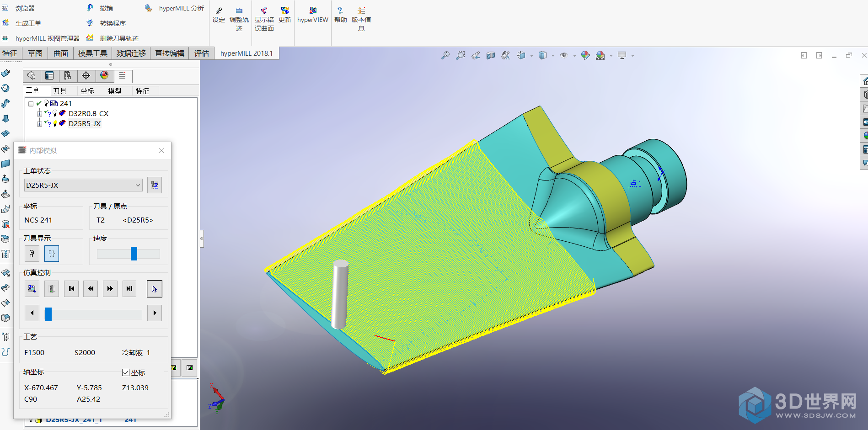The width and height of the screenshot is (868, 430).
Task: Step simulation back with the left arrow
Action: 32,313
